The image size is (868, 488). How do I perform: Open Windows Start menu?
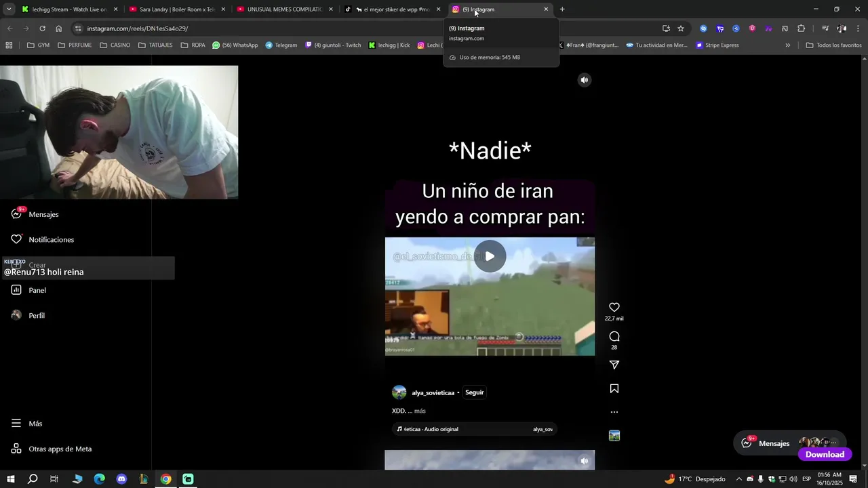point(10,479)
